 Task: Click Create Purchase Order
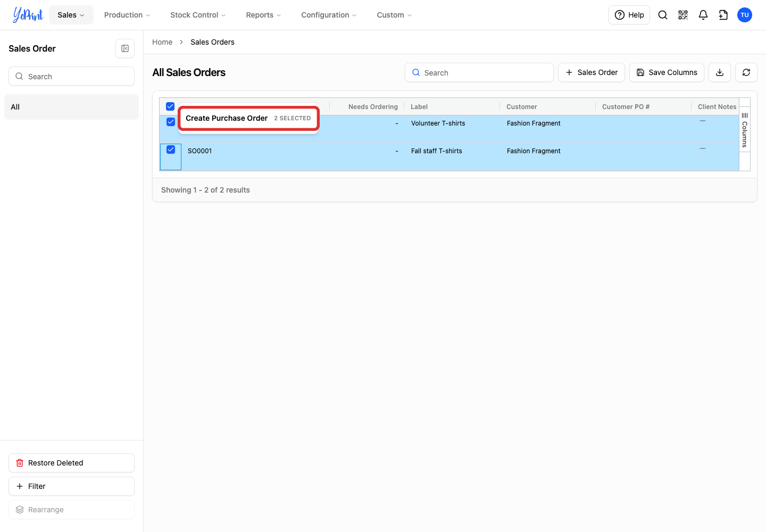248,118
